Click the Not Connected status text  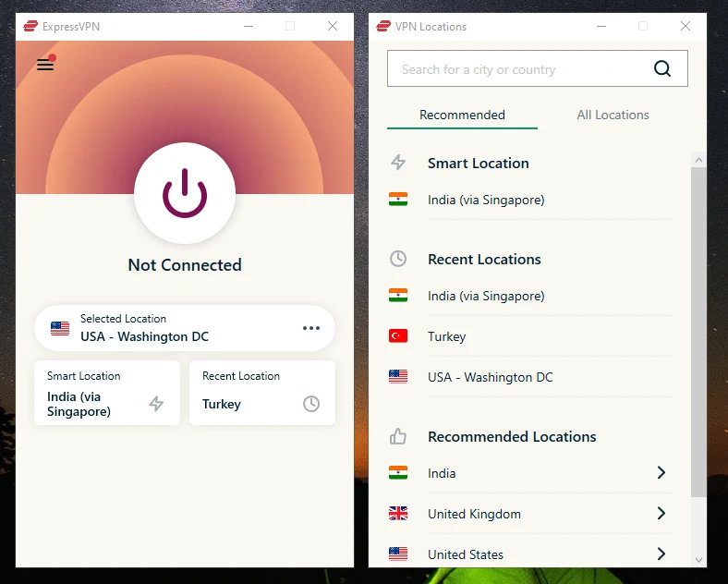[x=185, y=264]
